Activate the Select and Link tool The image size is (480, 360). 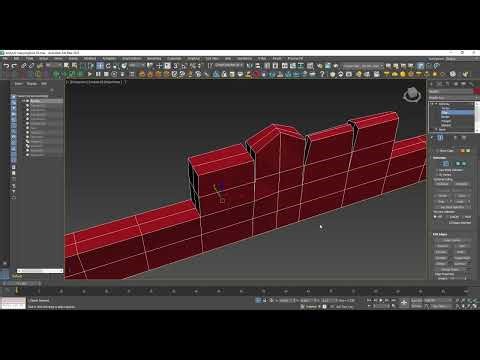(23, 66)
